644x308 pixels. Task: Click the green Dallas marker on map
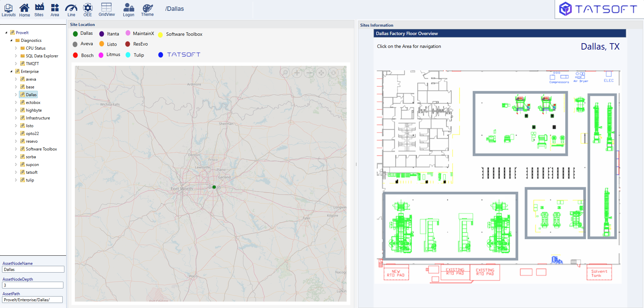point(214,187)
